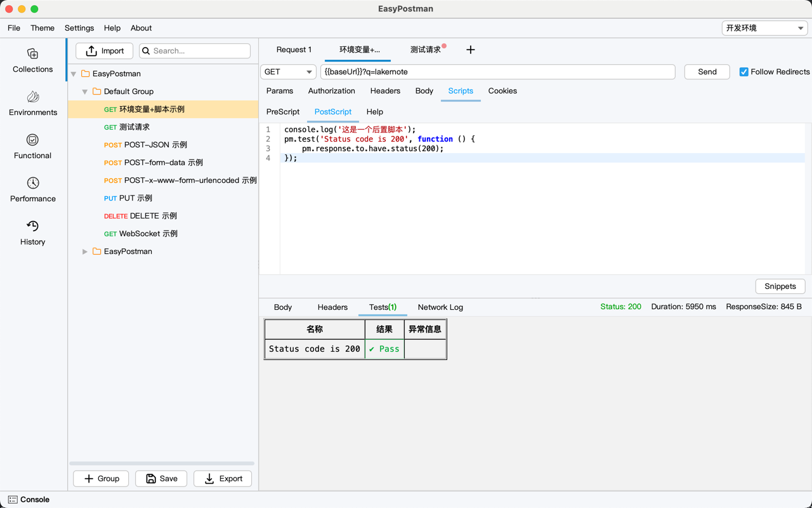Click the 'Status code is 200' test cell
This screenshot has height=508, width=812.
coord(315,349)
